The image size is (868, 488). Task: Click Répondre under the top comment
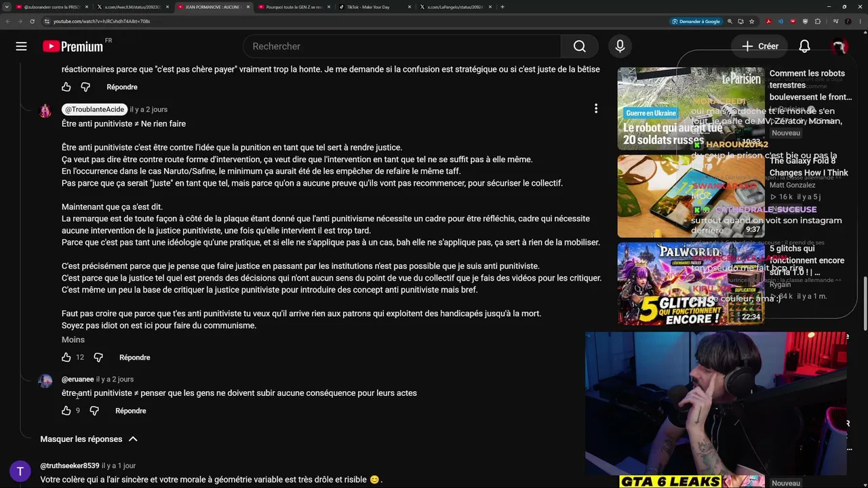pyautogui.click(x=122, y=87)
